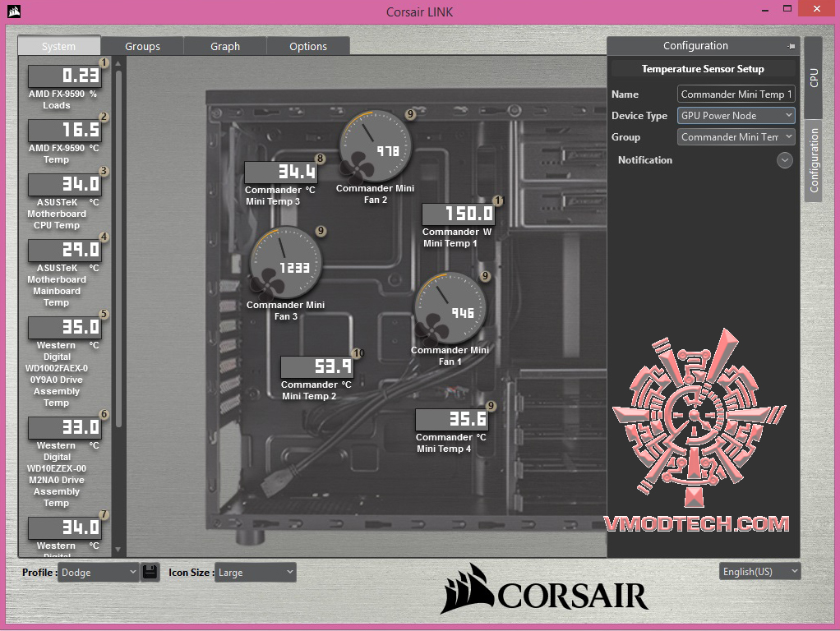
Task: Open the Group dropdown
Action: tap(736, 137)
